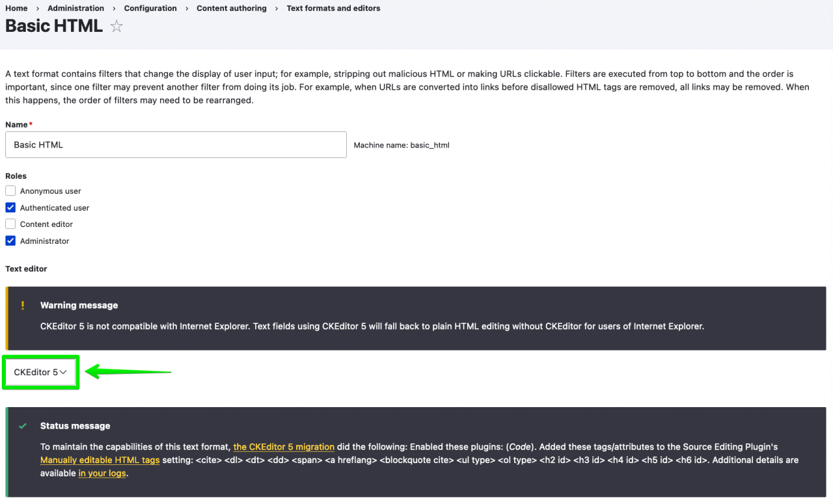Click the warning exclamation mark icon
This screenshot has width=833, height=504.
[x=23, y=305]
